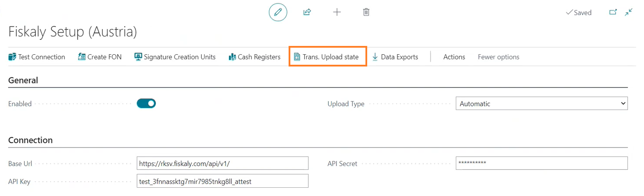Viewport: 644px width, 196px height.
Task: Click the Upload Type label
Action: pyautogui.click(x=346, y=104)
